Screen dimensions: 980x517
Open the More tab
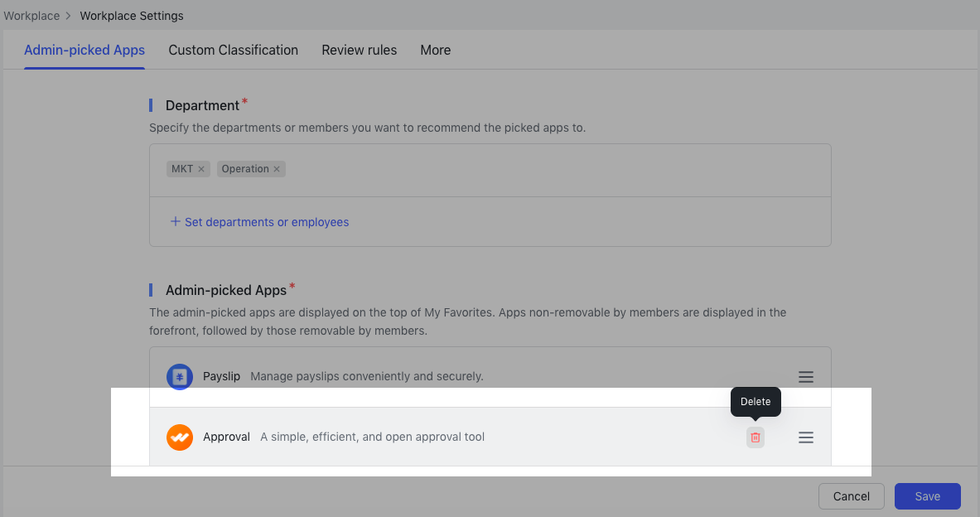tap(435, 50)
